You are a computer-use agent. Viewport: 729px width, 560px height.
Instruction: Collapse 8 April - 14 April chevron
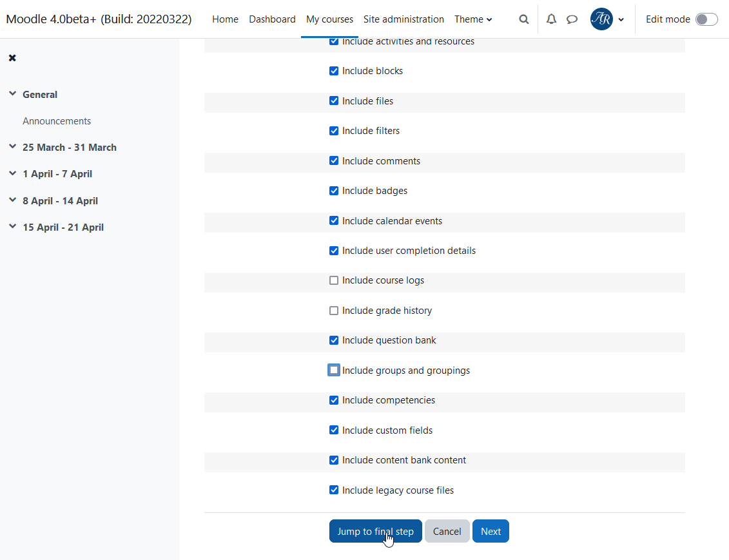[12, 200]
